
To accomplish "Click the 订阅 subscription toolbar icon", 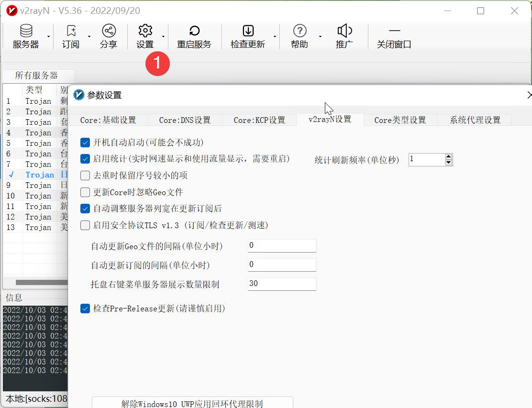I will tap(71, 36).
